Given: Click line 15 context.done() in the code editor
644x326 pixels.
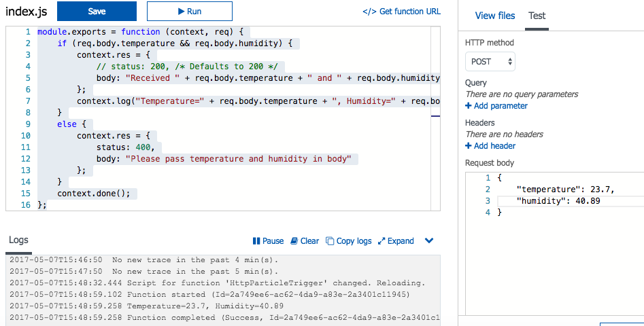Looking at the screenshot, I should 93,194.
